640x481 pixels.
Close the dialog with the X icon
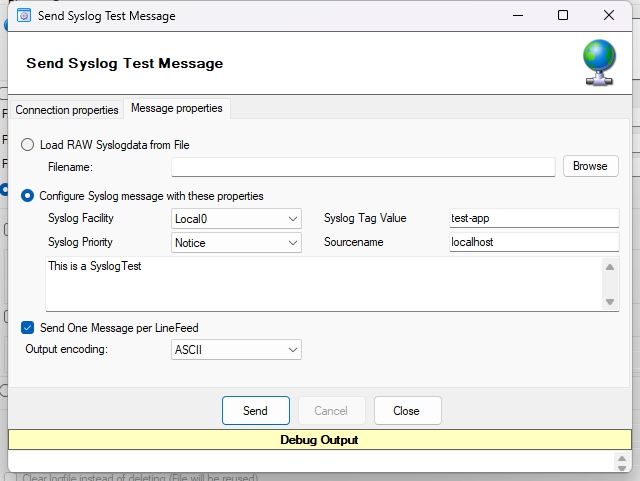tap(609, 16)
